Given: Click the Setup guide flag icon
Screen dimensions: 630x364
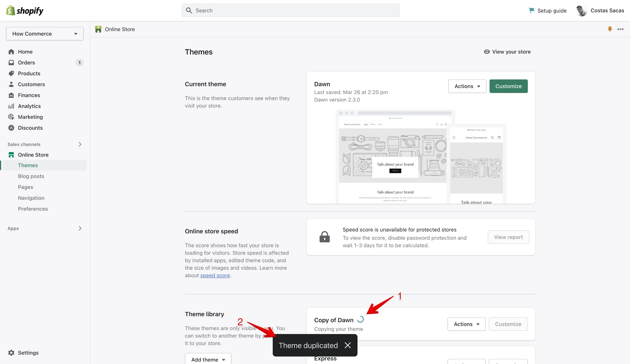Looking at the screenshot, I should tap(532, 10).
